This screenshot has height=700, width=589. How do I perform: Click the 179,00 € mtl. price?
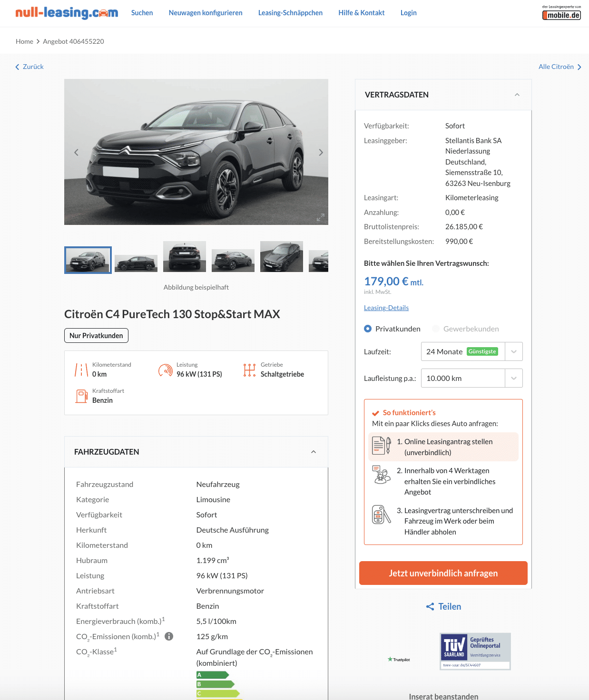[393, 282]
